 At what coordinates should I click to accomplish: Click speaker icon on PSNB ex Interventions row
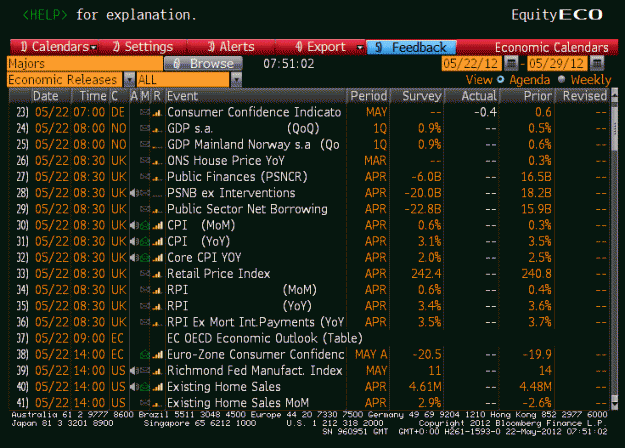pos(134,193)
